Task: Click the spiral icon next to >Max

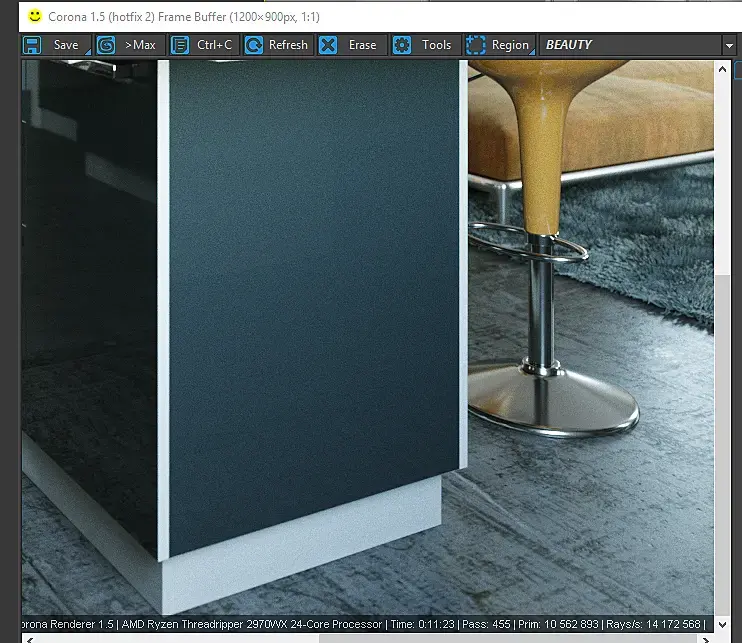Action: [106, 45]
